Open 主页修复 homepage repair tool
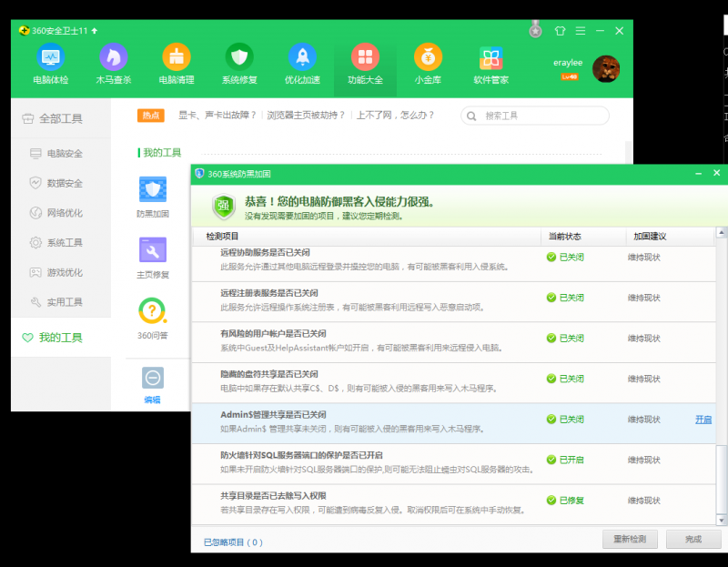The width and height of the screenshot is (728, 567). pyautogui.click(x=151, y=250)
